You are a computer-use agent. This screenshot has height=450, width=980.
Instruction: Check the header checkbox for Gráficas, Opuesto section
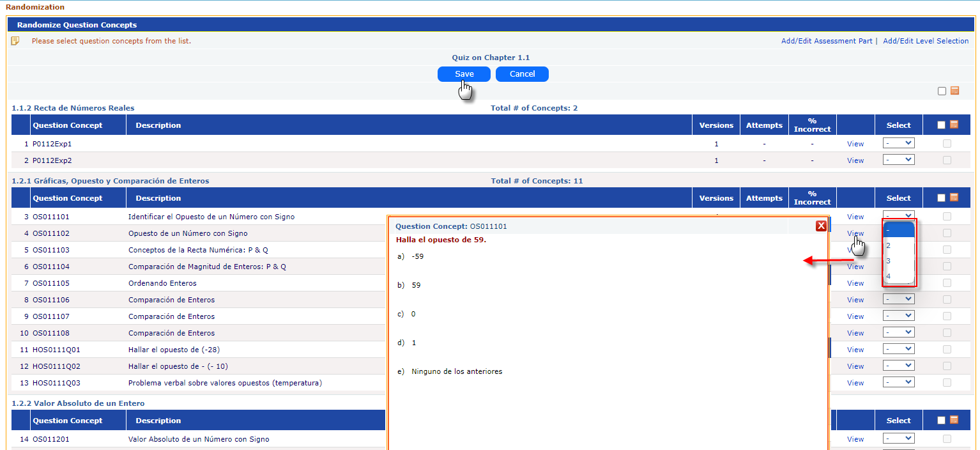pyautogui.click(x=941, y=198)
